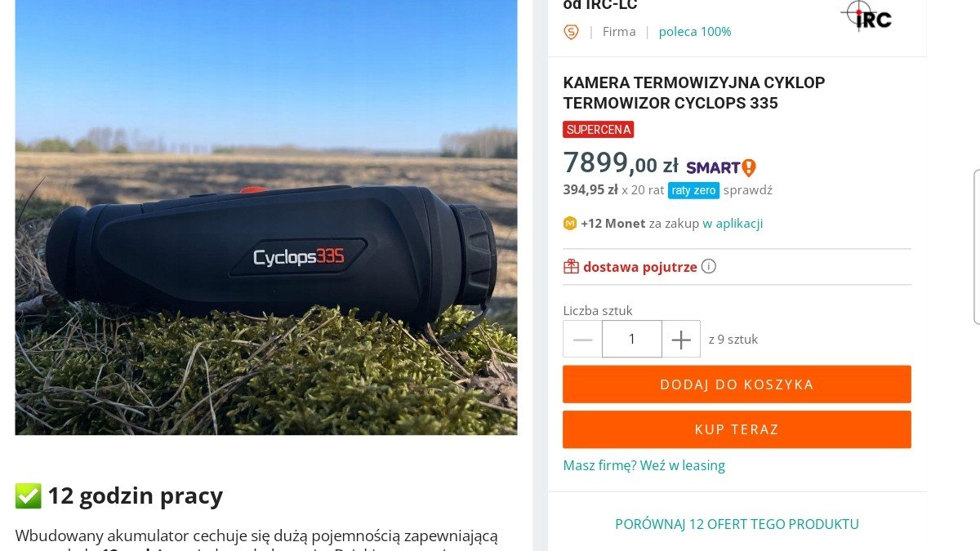Click the 'sprawdź' installments link
Viewport: 980px width, 551px height.
pyautogui.click(x=748, y=190)
